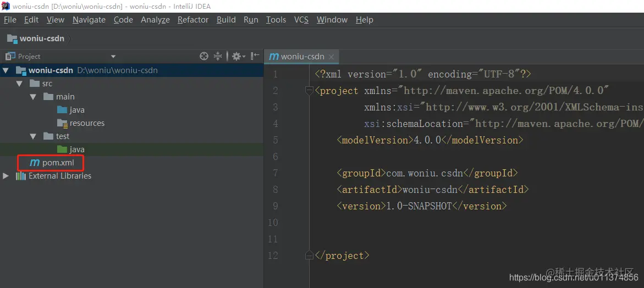Open Project panel gear settings icon

[238, 56]
